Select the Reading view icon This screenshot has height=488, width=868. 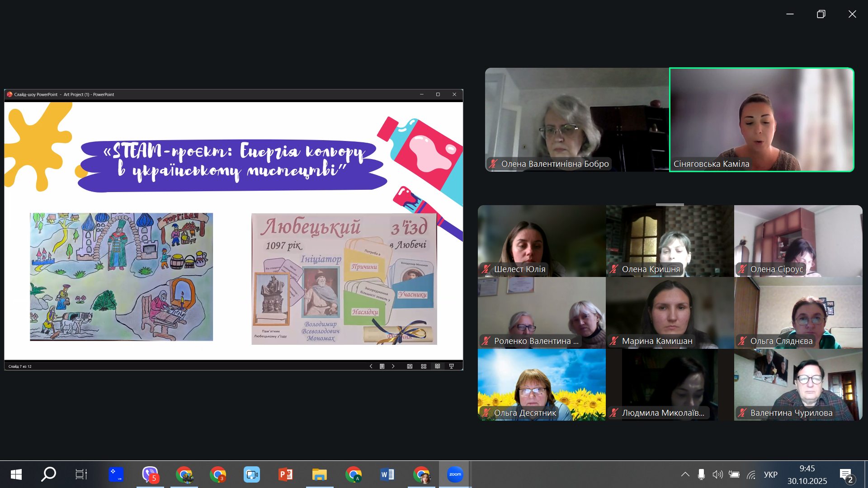click(437, 366)
